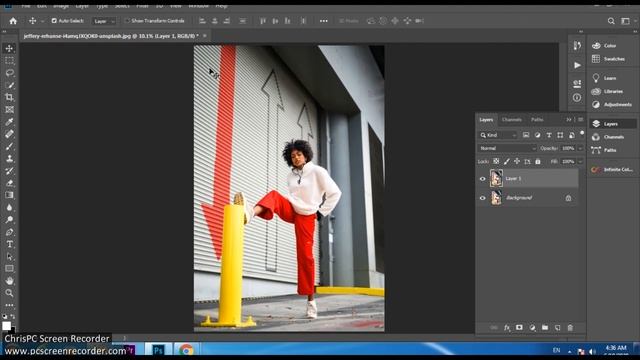Open the History panel icon
Image resolution: width=640 pixels, height=360 pixels.
coord(577,46)
